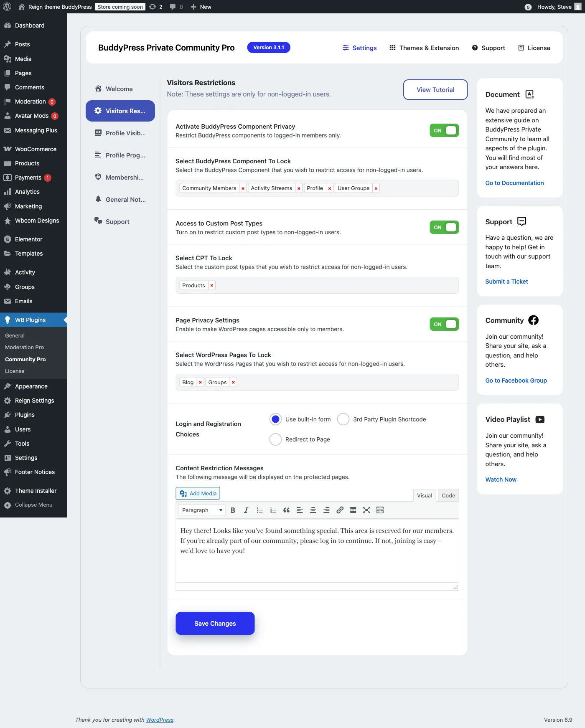Remove the Products CPT tag
Image resolution: width=585 pixels, height=728 pixels.
pyautogui.click(x=212, y=285)
